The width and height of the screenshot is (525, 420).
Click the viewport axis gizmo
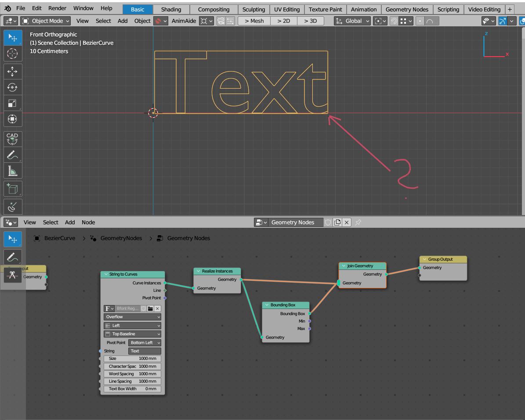[x=496, y=45]
